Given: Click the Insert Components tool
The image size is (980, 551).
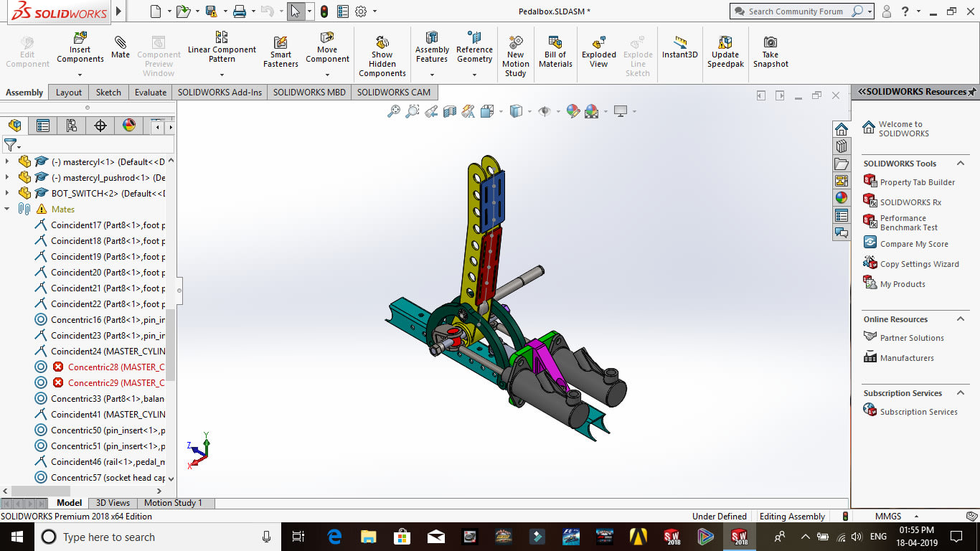Looking at the screenshot, I should pos(80,47).
